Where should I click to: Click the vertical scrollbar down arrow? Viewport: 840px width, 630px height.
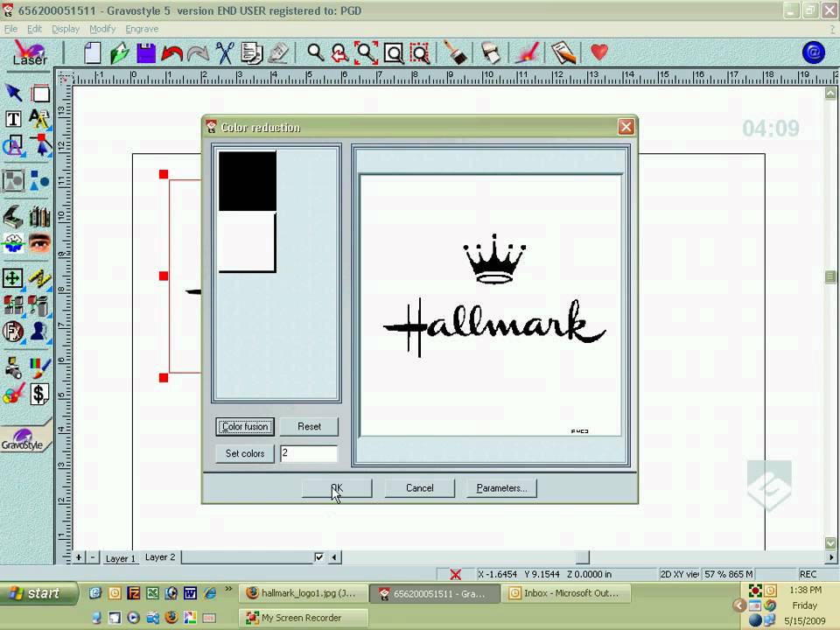(x=830, y=542)
